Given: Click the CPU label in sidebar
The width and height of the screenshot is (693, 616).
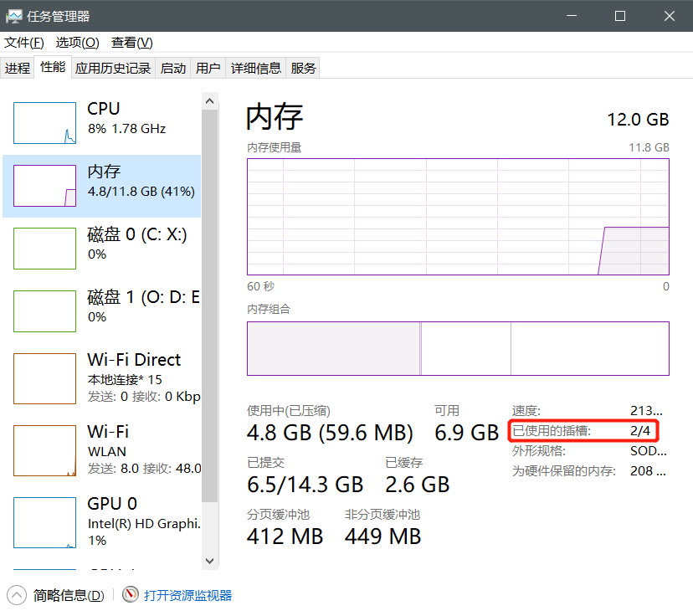Looking at the screenshot, I should pos(104,109).
